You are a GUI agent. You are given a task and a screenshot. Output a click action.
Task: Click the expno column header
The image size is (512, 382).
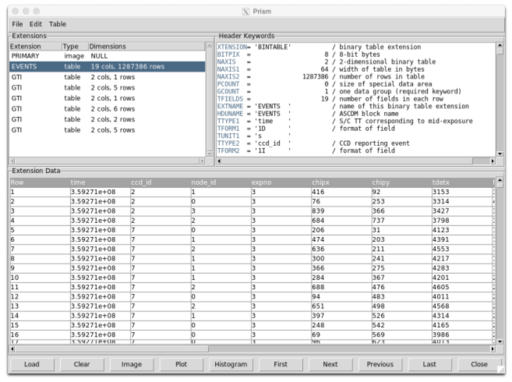coord(281,182)
